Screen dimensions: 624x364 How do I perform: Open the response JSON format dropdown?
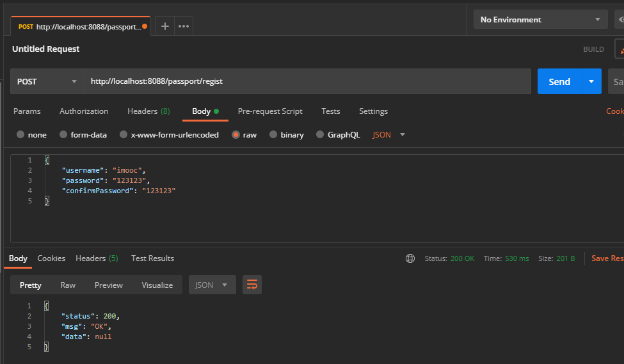212,285
